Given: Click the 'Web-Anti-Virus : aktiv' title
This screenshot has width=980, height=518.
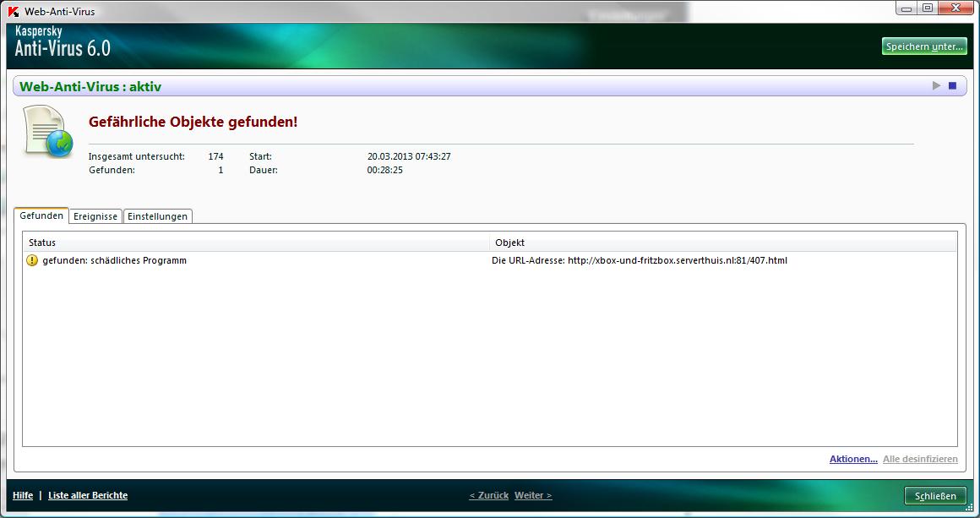Looking at the screenshot, I should [90, 86].
